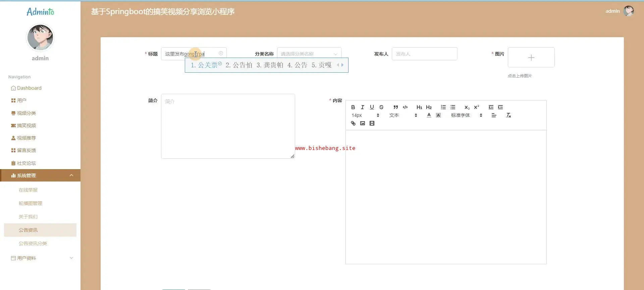Open the 视频分类 menu item
The image size is (644, 290).
[x=40, y=113]
